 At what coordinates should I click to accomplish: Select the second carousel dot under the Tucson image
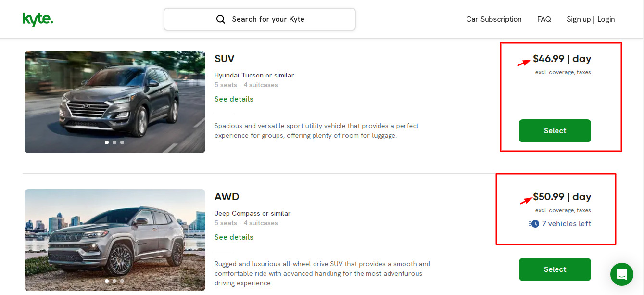pos(114,142)
